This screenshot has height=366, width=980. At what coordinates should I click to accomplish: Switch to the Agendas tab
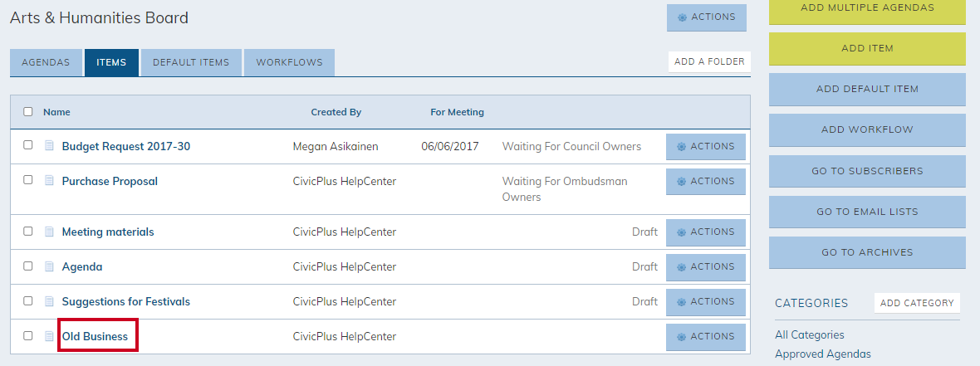coord(46,62)
